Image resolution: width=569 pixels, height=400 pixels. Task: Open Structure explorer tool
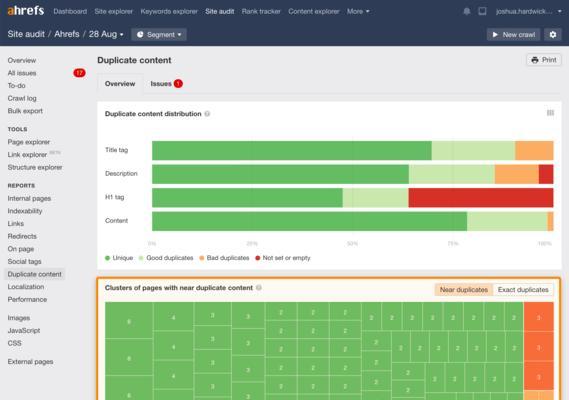[35, 167]
